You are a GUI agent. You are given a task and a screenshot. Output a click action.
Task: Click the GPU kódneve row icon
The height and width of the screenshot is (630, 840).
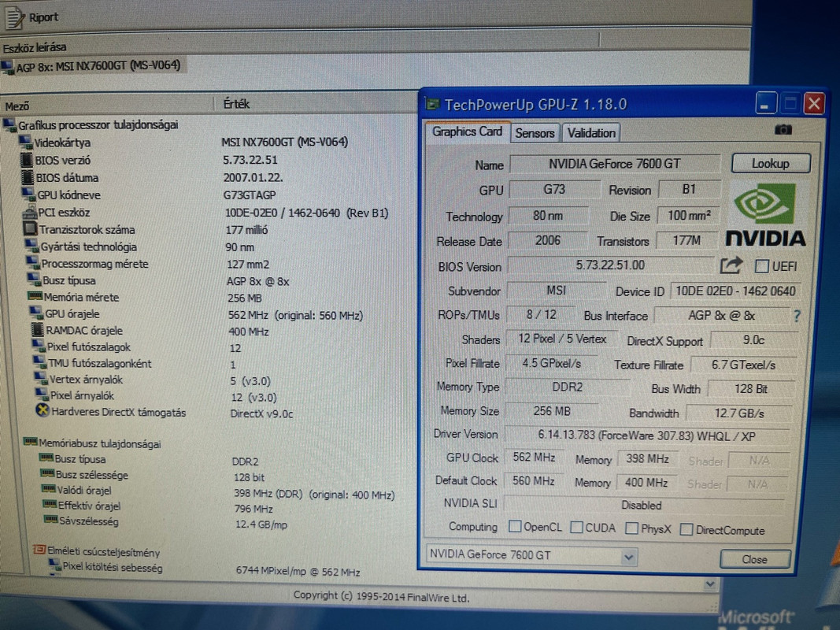(x=28, y=194)
